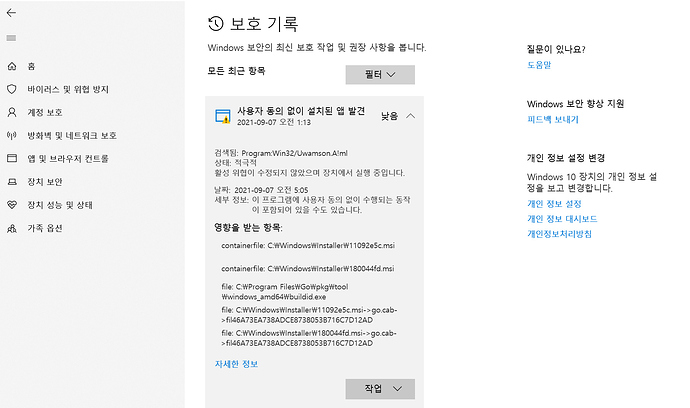Click the Windows 보안 향상 지원 heading
This screenshot has width=690, height=408.
coord(576,104)
